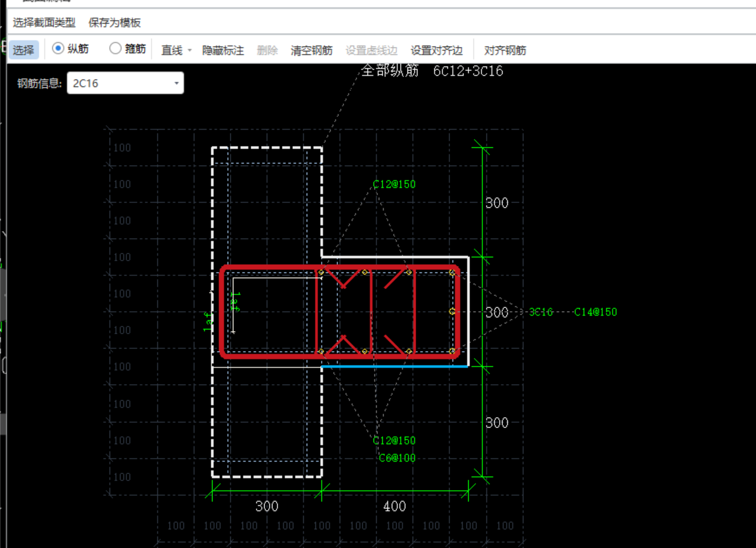Screen dimensions: 756x548
Task: Click 设置对齐边 button
Action: click(437, 50)
